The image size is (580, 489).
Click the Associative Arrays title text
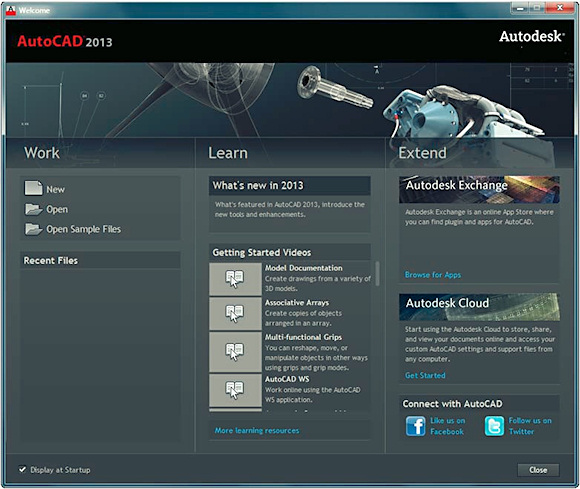pos(297,303)
